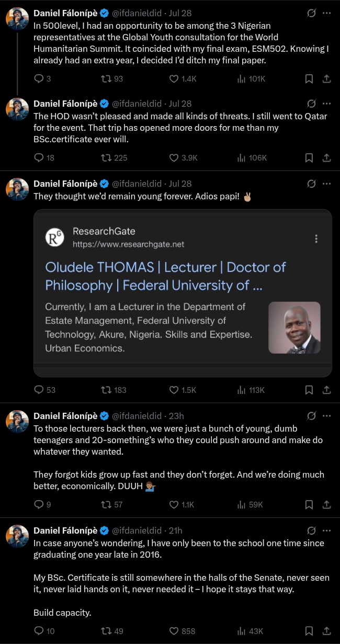Repost the tweet posted 21h ago
Image resolution: width=340 pixels, height=644 pixels.
106,631
